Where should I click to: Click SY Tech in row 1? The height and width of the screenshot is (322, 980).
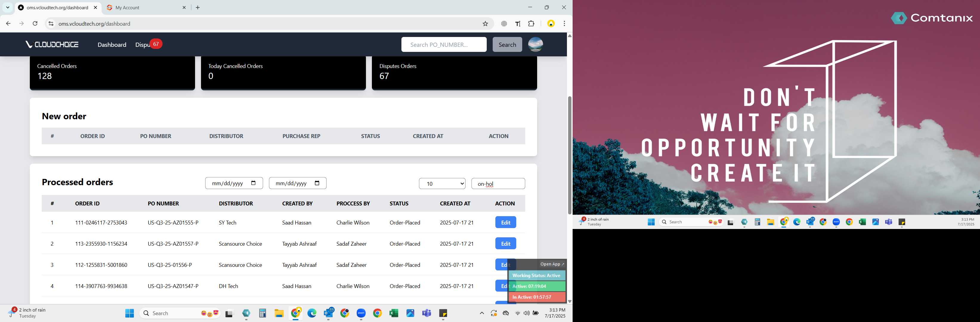(x=228, y=222)
